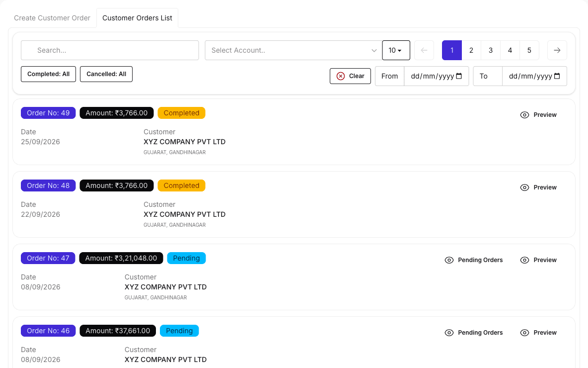Image resolution: width=588 pixels, height=368 pixels.
Task: Toggle the Cancelled: All filter
Action: (106, 74)
